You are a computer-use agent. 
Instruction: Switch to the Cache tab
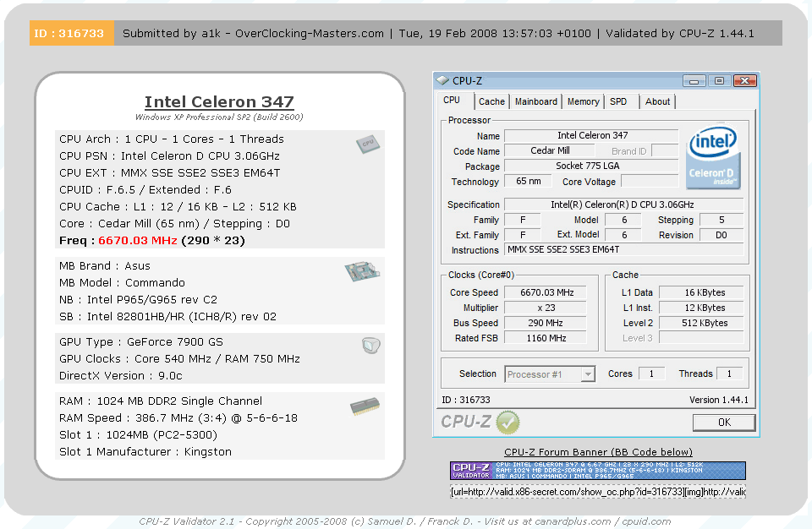pos(491,102)
